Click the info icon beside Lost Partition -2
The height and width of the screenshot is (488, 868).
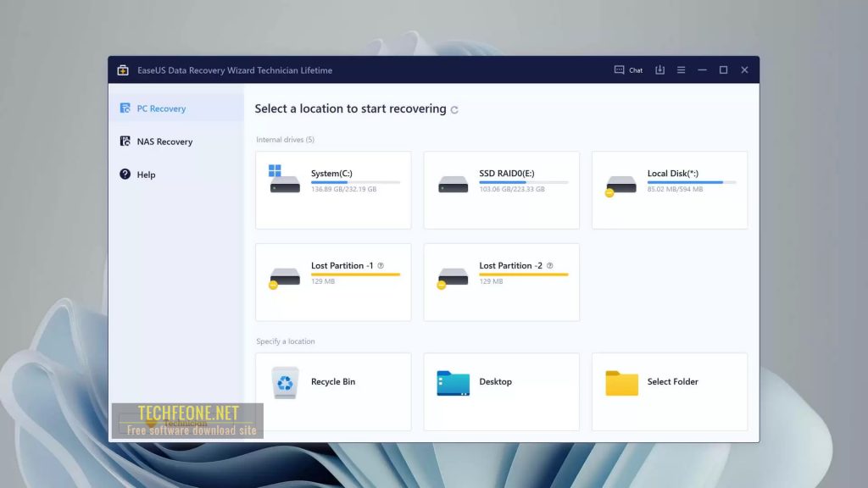point(549,265)
